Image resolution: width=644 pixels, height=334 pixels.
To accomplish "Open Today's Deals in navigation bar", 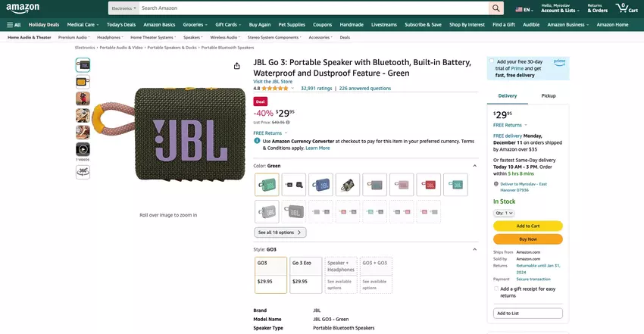I will tap(120, 24).
